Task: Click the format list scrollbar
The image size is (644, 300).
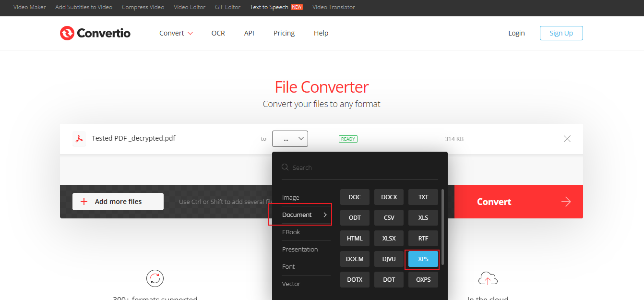Action: pyautogui.click(x=442, y=226)
